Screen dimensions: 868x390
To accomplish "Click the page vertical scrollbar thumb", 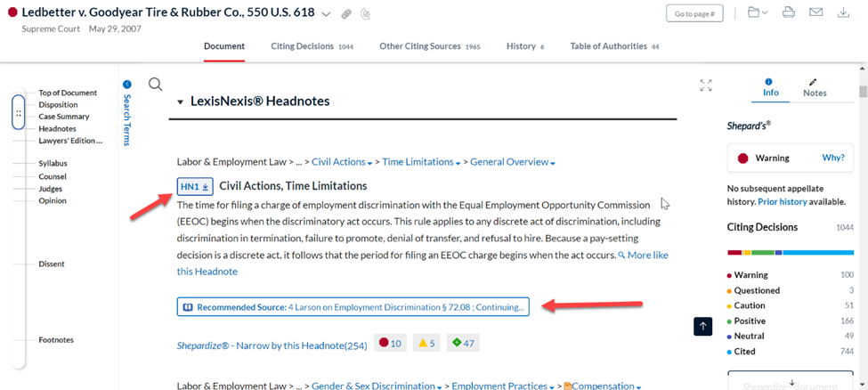I will 863,92.
